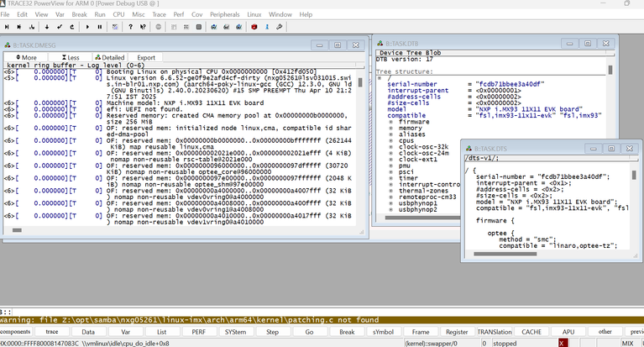The height and width of the screenshot is (347, 644).
Task: Expand the usbphynop1 node in DTB tree
Action: tap(391, 203)
